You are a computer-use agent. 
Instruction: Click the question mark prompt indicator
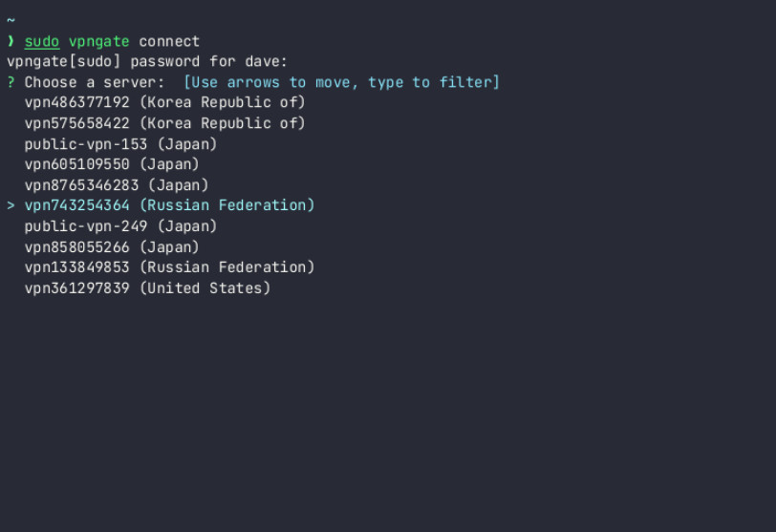(11, 82)
